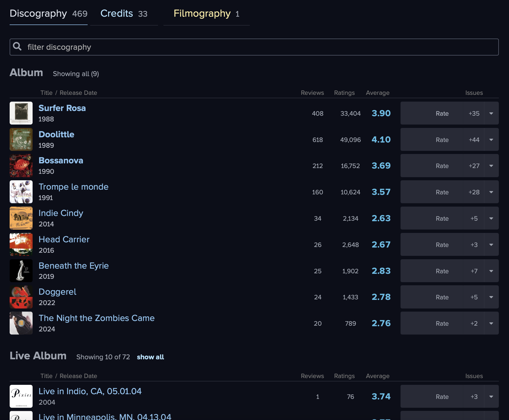
Task: Open Trompe le monde cover thumbnail
Action: point(21,192)
